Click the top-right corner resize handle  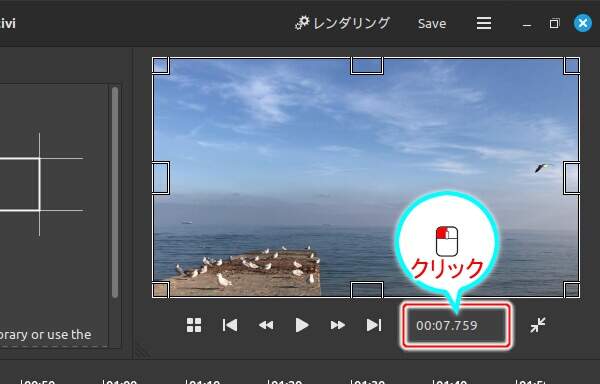(572, 66)
